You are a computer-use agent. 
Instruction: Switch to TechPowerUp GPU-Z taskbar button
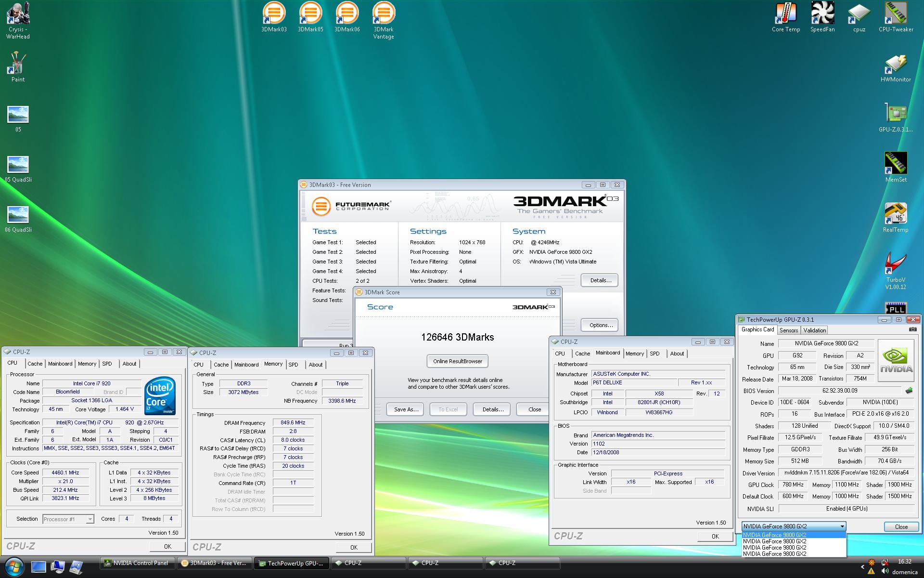pyautogui.click(x=292, y=563)
